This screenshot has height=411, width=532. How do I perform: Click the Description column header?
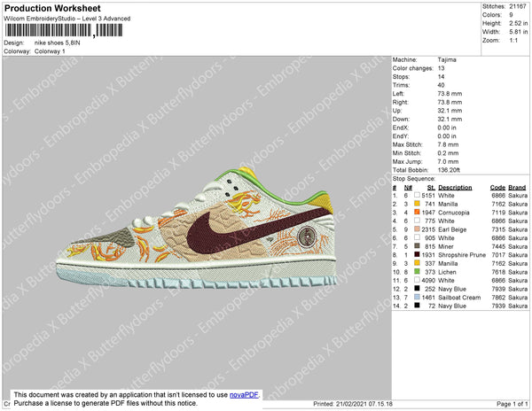coord(455,188)
